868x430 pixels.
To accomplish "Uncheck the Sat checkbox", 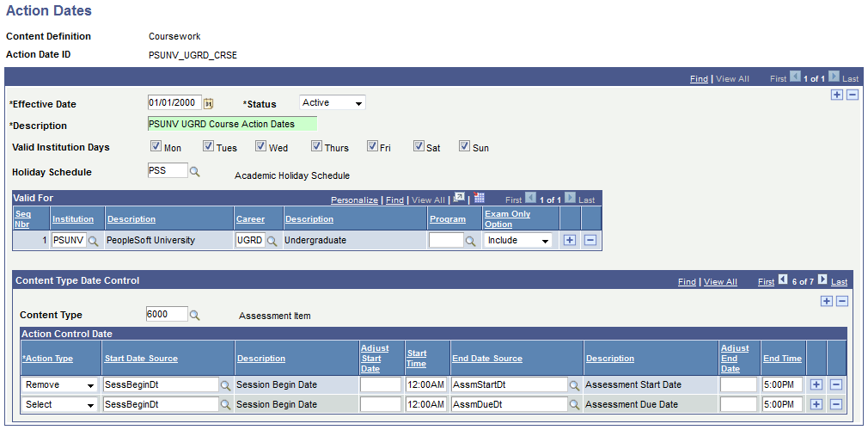I will pyautogui.click(x=419, y=146).
